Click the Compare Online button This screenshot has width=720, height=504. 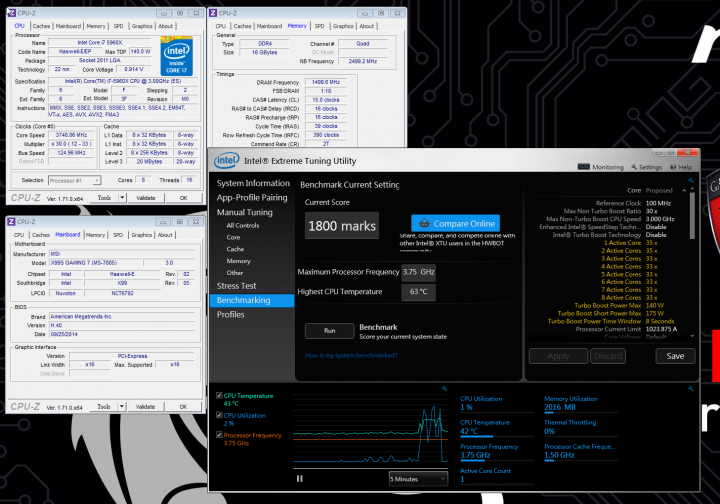456,224
